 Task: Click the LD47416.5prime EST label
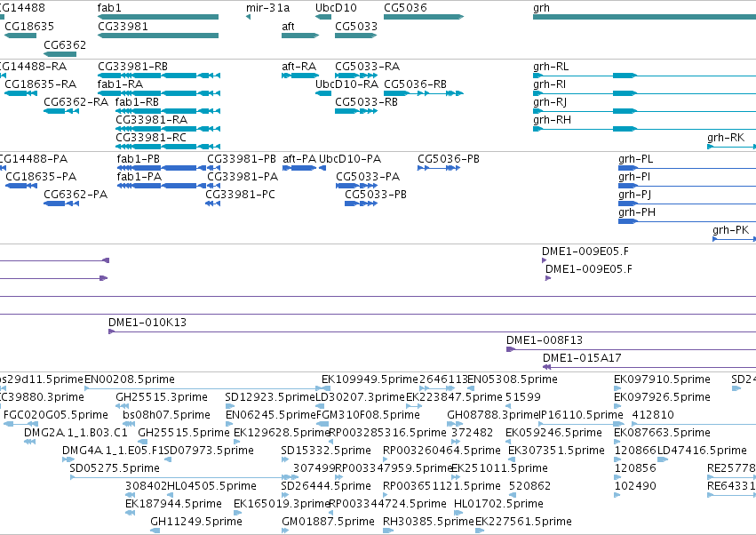702,450
